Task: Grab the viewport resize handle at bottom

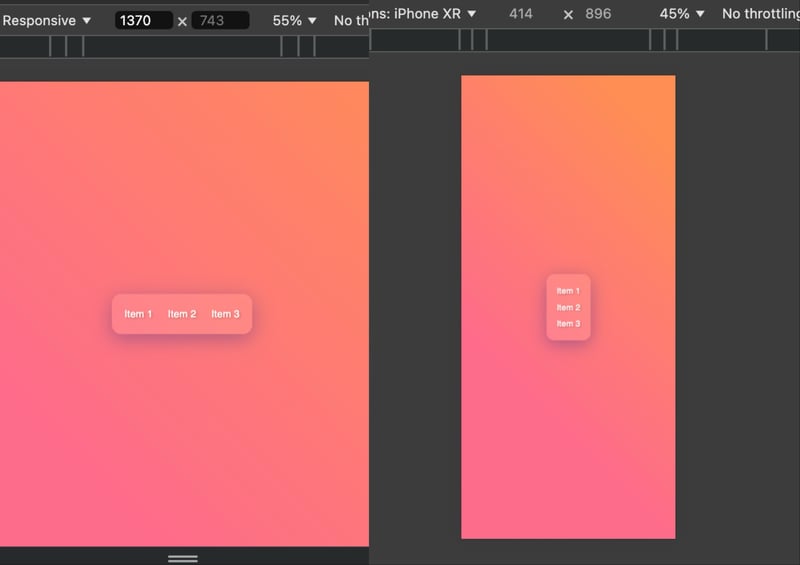Action: pos(183,559)
